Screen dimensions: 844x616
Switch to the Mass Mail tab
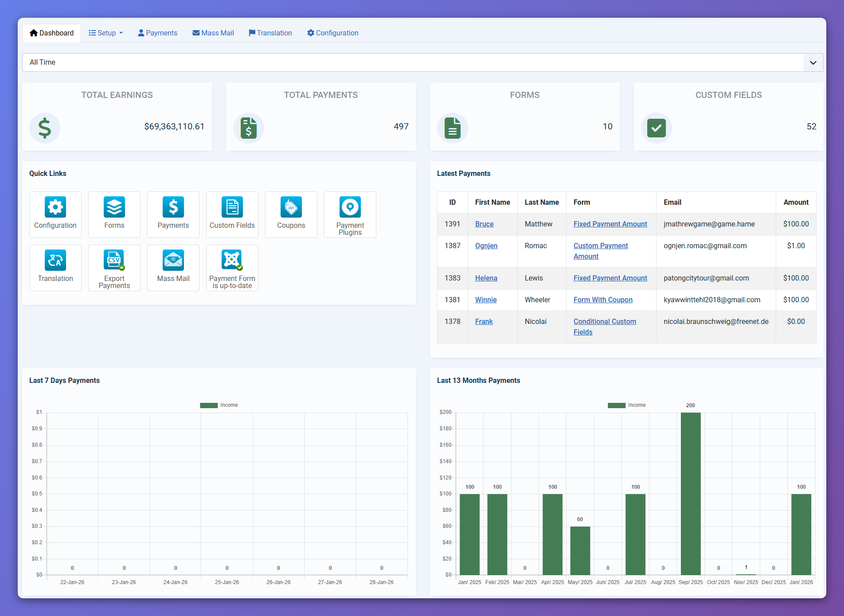tap(213, 33)
